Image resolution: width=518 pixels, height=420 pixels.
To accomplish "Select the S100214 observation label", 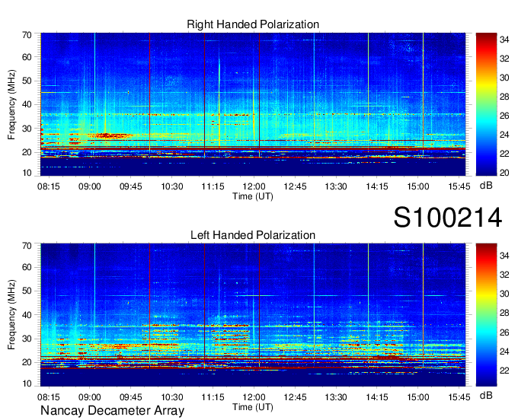I will pyautogui.click(x=448, y=218).
